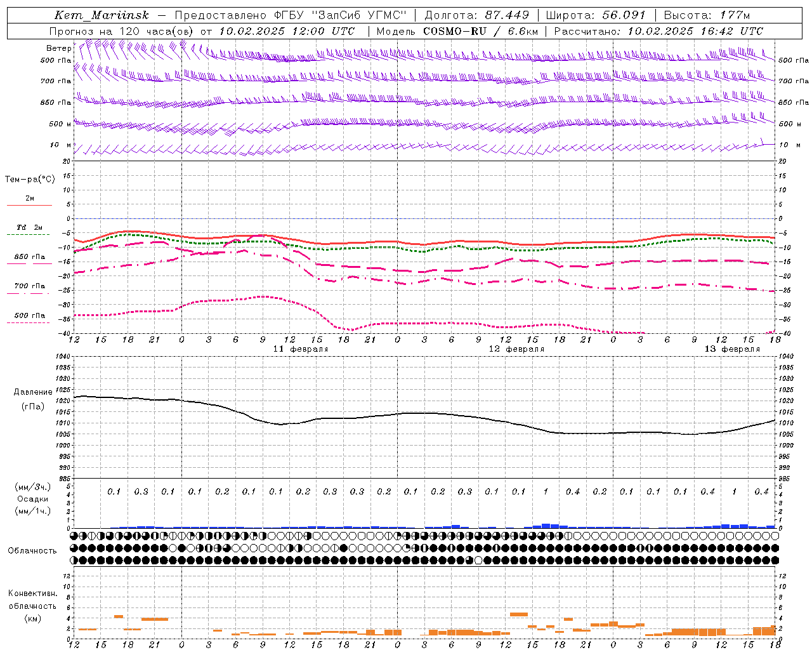
Task: Select the Рассчитано: 10.02.2025 16:42 UTC timestamp
Action: tap(658, 31)
